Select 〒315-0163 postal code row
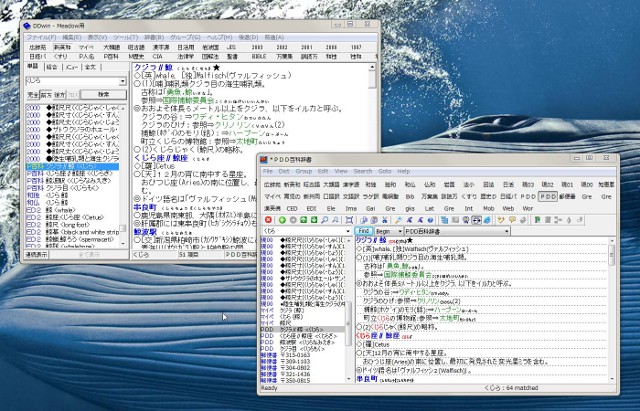Image resolution: width=640 pixels, height=411 pixels. (302, 355)
